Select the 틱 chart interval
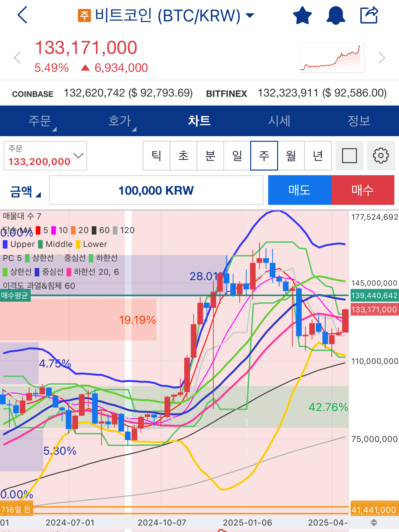Image resolution: width=399 pixels, height=532 pixels. click(x=157, y=156)
